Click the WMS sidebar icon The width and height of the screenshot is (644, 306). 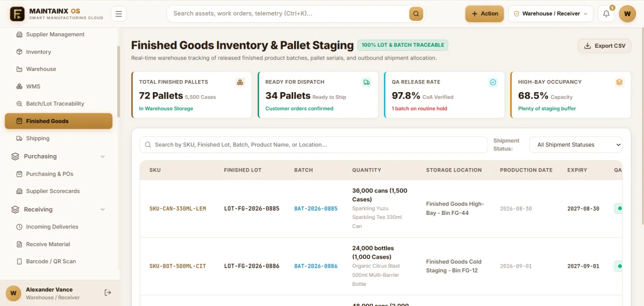(x=19, y=87)
